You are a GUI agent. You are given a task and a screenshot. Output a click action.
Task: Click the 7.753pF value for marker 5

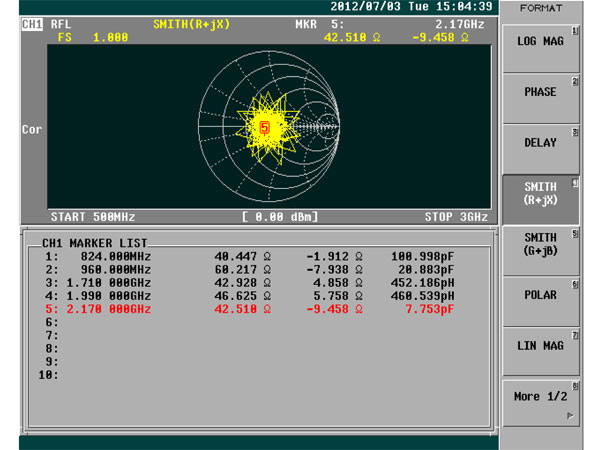430,309
